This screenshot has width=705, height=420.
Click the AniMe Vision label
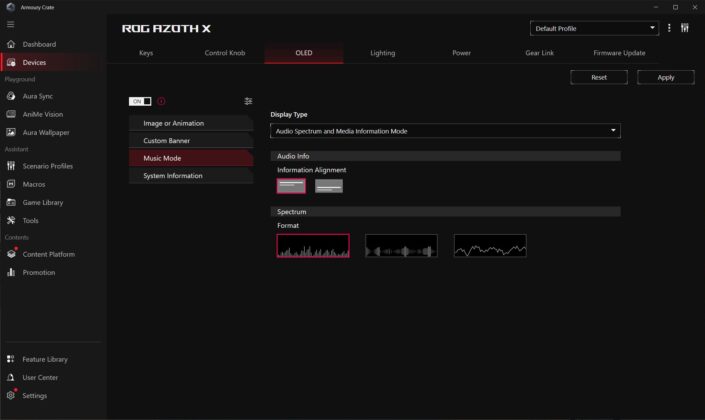(x=43, y=114)
